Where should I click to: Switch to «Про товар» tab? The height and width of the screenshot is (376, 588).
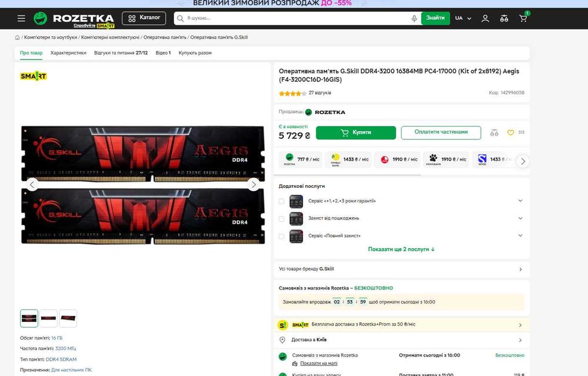tap(31, 53)
